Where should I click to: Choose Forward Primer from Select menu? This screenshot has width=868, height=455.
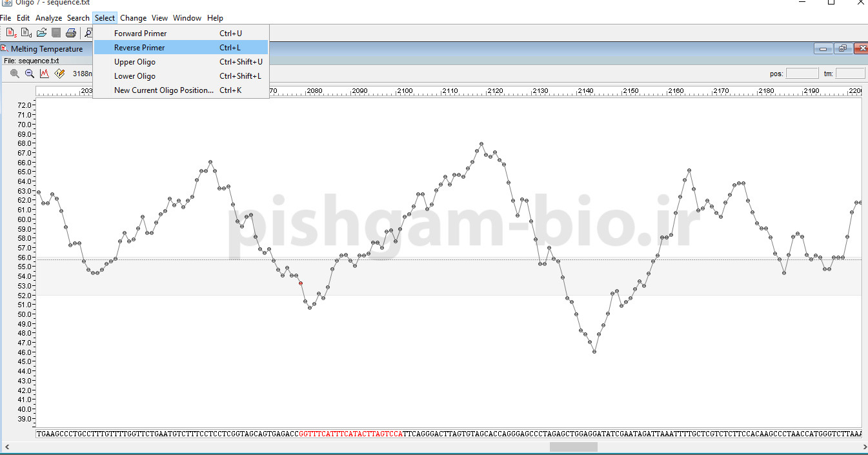tap(140, 34)
